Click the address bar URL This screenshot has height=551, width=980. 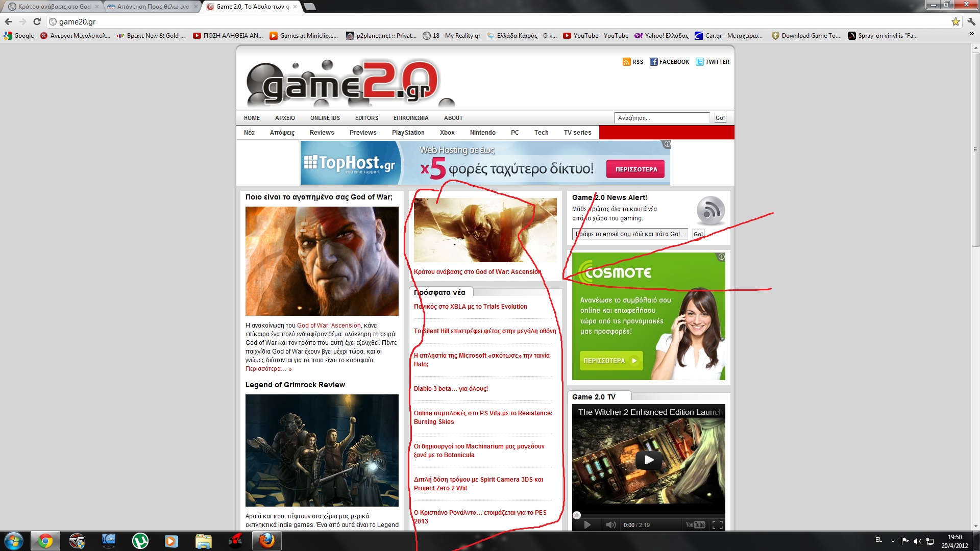coord(77,22)
